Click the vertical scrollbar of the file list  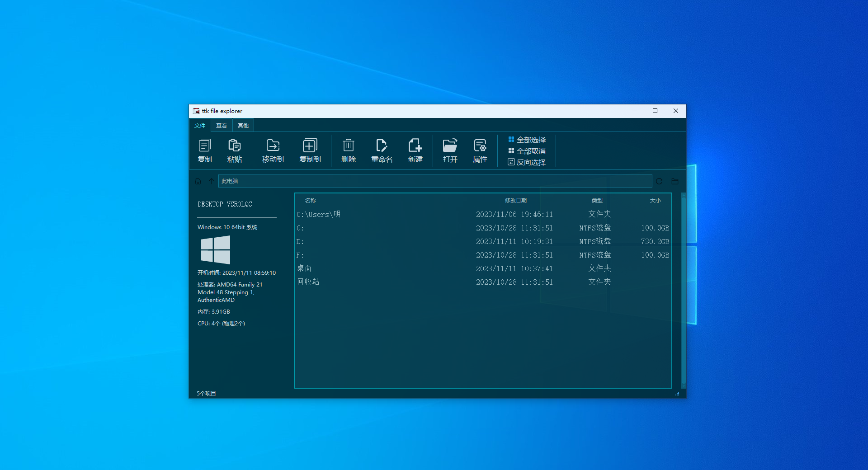click(684, 291)
